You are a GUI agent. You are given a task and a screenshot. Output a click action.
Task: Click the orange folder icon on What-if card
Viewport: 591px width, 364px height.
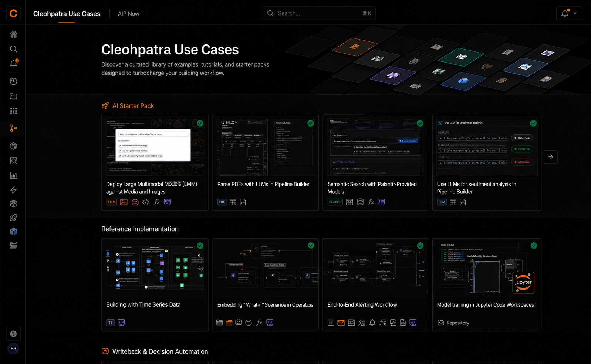coord(229,323)
